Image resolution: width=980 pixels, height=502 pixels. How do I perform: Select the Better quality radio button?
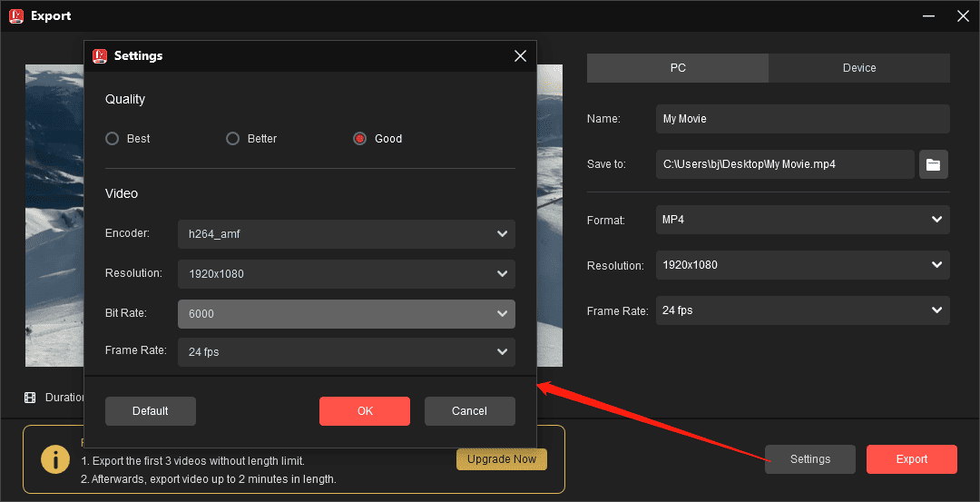click(x=232, y=139)
